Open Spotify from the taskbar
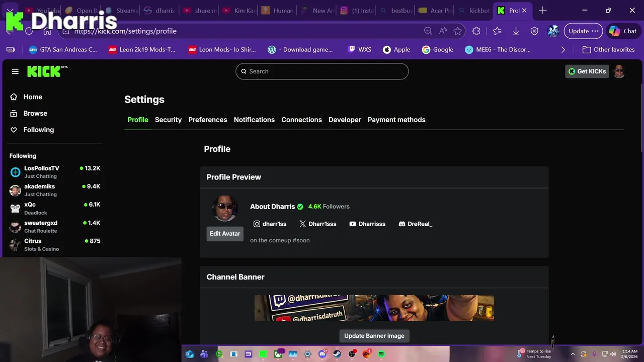The image size is (644, 362). click(x=381, y=354)
